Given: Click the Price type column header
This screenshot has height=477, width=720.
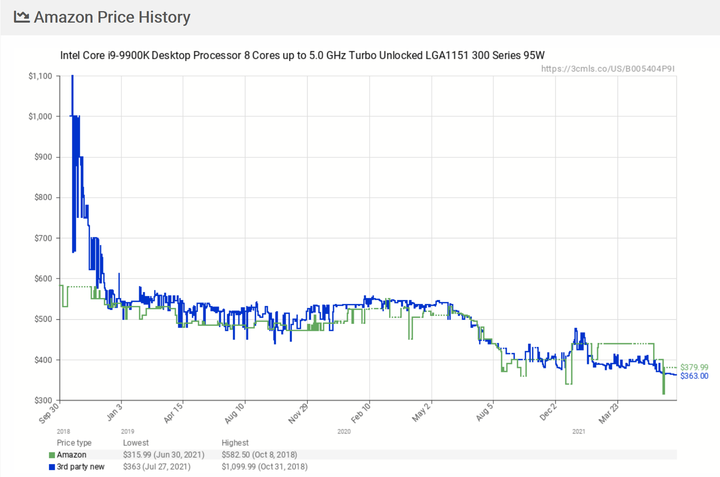Looking at the screenshot, I should (x=74, y=443).
